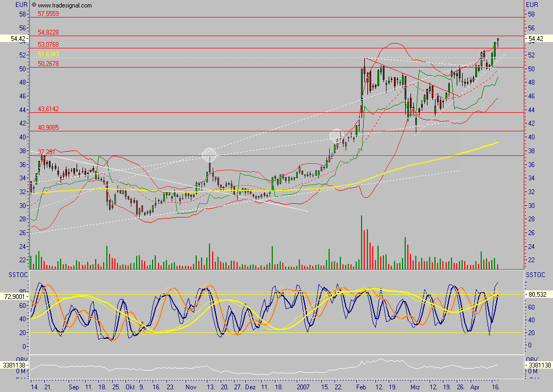Click the 15. date label after 2007
The image size is (553, 392).
325,387
